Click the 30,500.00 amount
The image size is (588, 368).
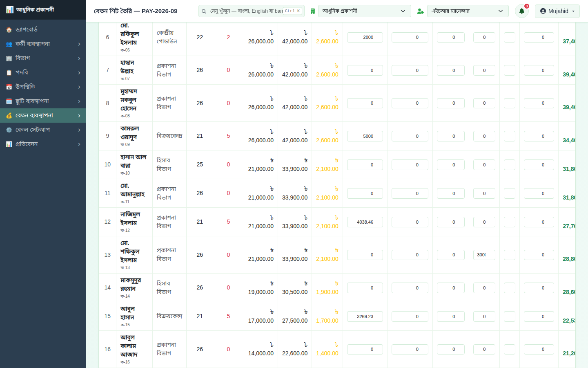pyautogui.click(x=295, y=292)
